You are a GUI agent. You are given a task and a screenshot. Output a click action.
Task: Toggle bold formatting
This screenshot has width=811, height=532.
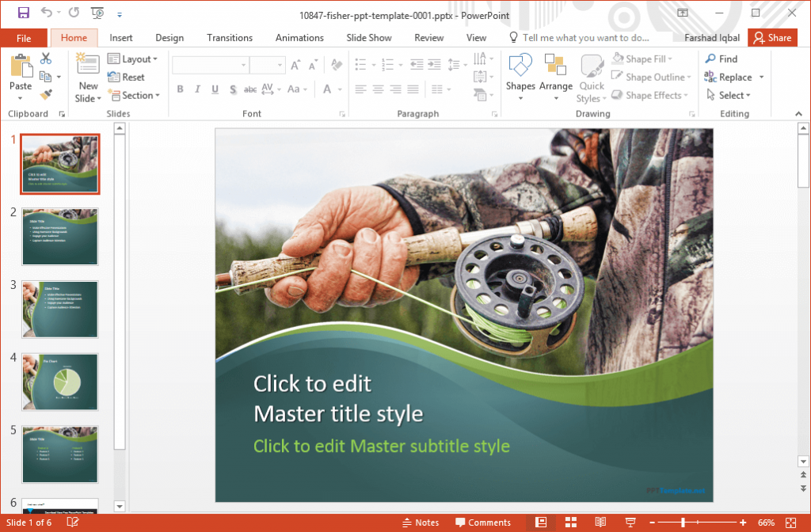180,89
